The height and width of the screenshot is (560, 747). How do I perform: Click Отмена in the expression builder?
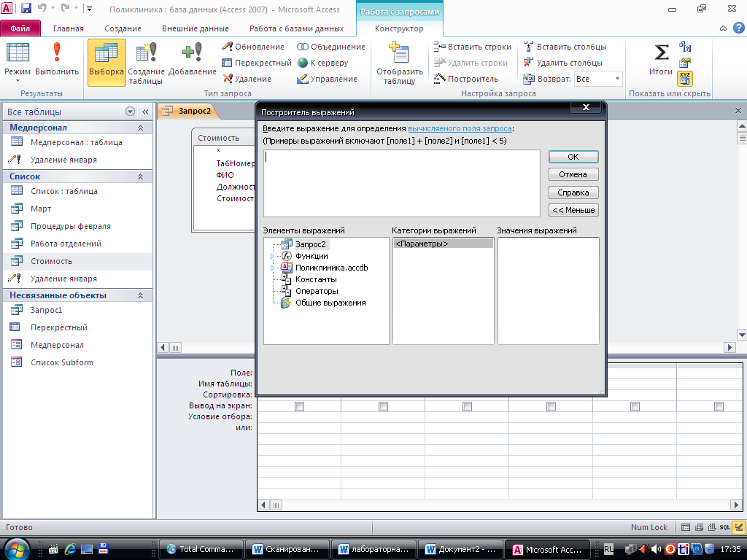click(x=573, y=175)
